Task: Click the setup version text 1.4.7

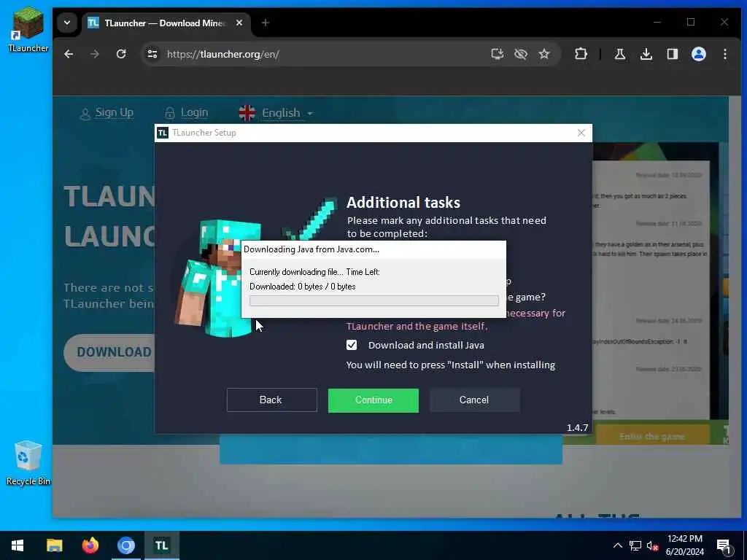Action: tap(577, 427)
